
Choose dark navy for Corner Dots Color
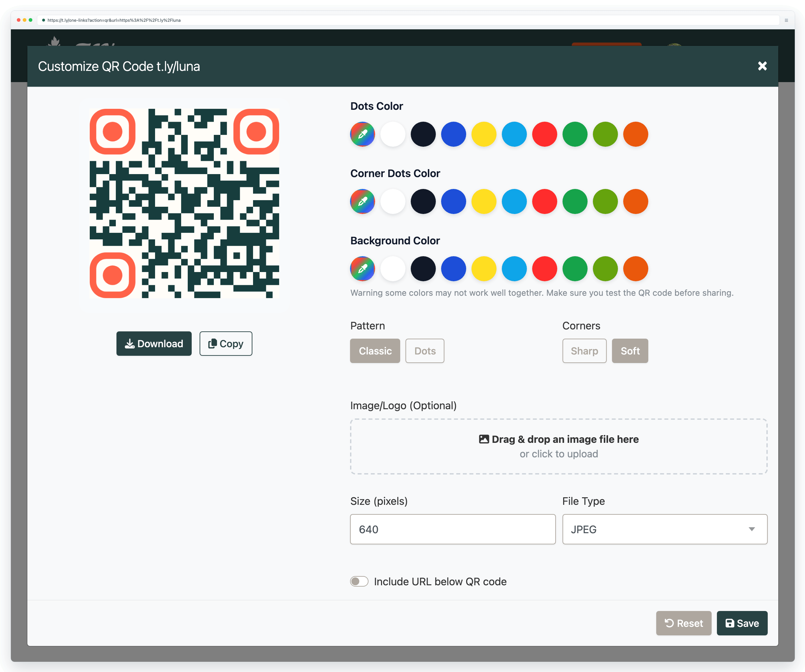(x=423, y=201)
